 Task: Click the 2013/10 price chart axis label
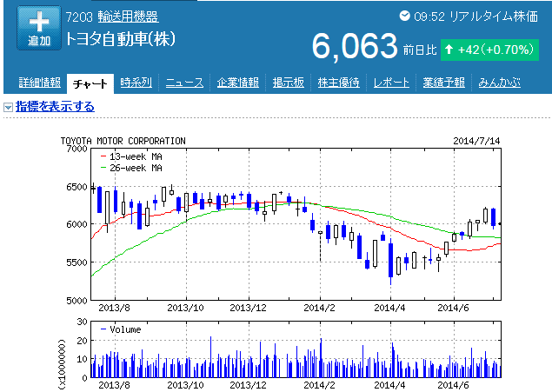[x=185, y=308]
